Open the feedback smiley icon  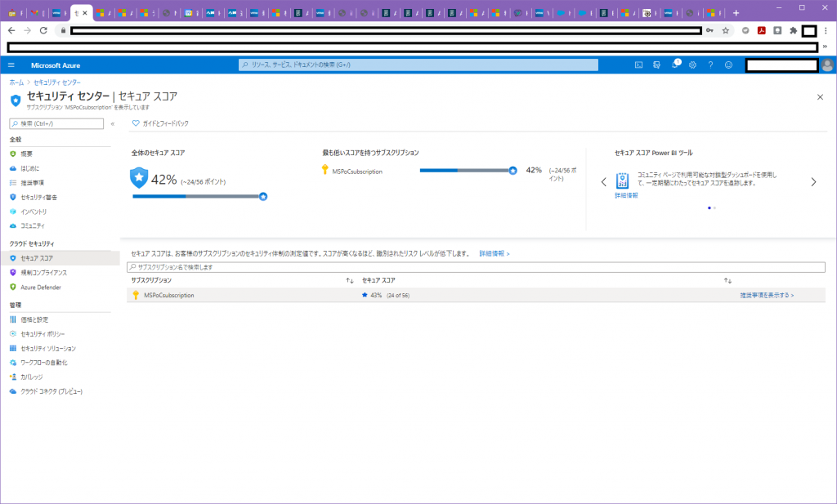pos(728,65)
